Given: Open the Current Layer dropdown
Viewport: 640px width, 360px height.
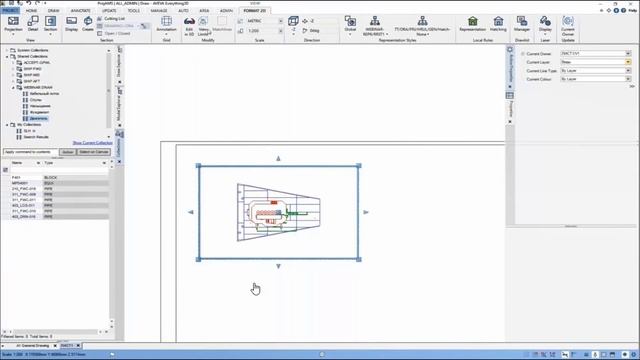Looking at the screenshot, I should [628, 62].
